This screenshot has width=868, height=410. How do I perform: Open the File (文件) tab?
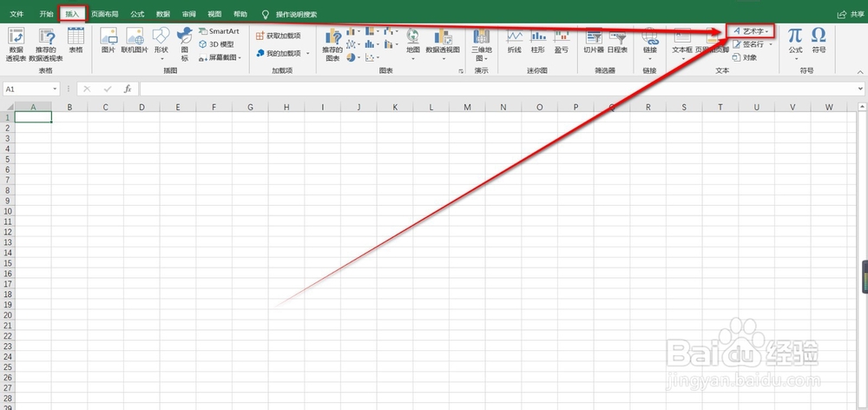click(x=17, y=14)
